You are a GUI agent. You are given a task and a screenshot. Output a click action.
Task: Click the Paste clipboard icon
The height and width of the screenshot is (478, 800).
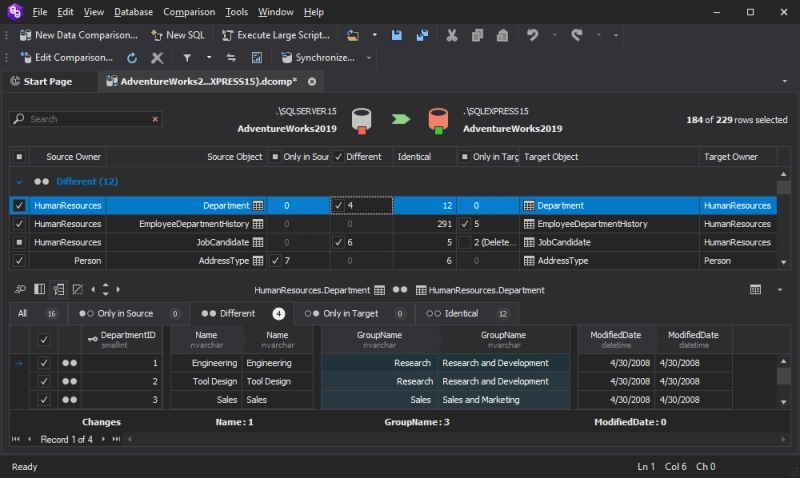502,35
